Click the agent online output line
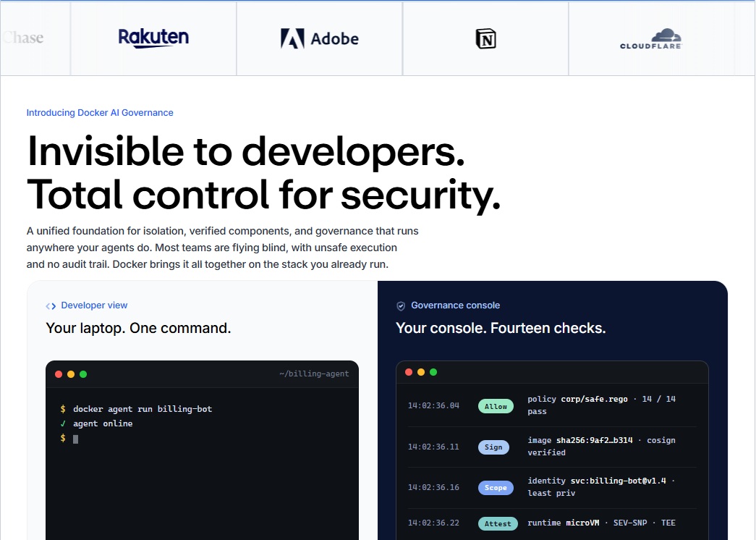Screen dimensions: 756x540 point(103,423)
